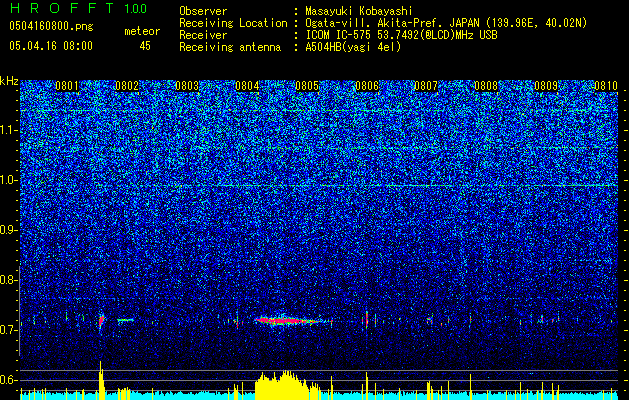The width and height of the screenshot is (629, 400).
Task: Click the 0.8 frequency axis label
Action: click(9, 280)
